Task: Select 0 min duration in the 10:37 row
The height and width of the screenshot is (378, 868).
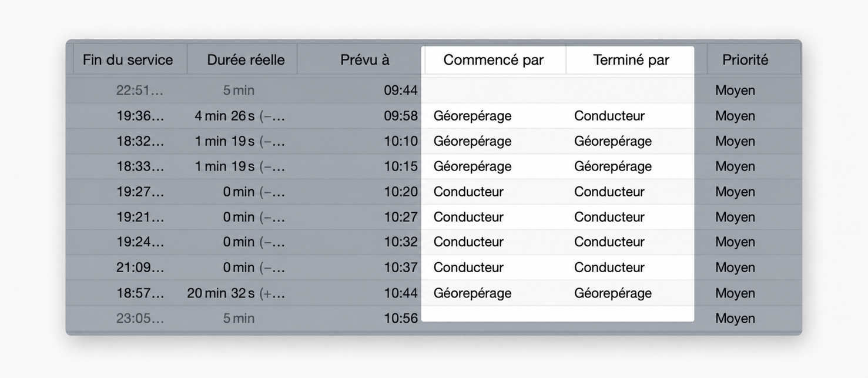Action: (x=254, y=267)
